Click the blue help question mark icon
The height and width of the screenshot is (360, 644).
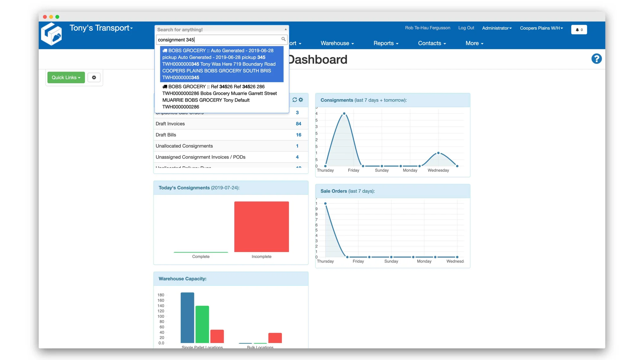coord(596,59)
